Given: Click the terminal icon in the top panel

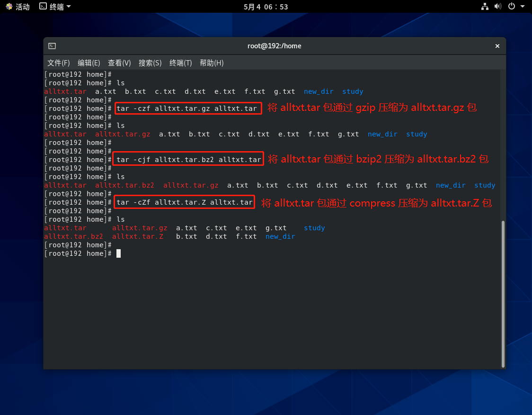Looking at the screenshot, I should (43, 7).
